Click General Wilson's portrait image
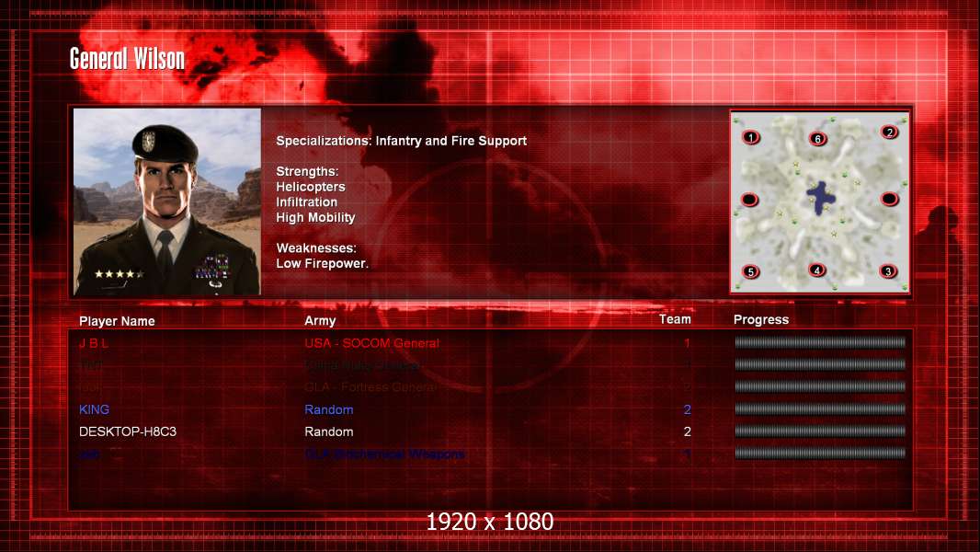 167,201
